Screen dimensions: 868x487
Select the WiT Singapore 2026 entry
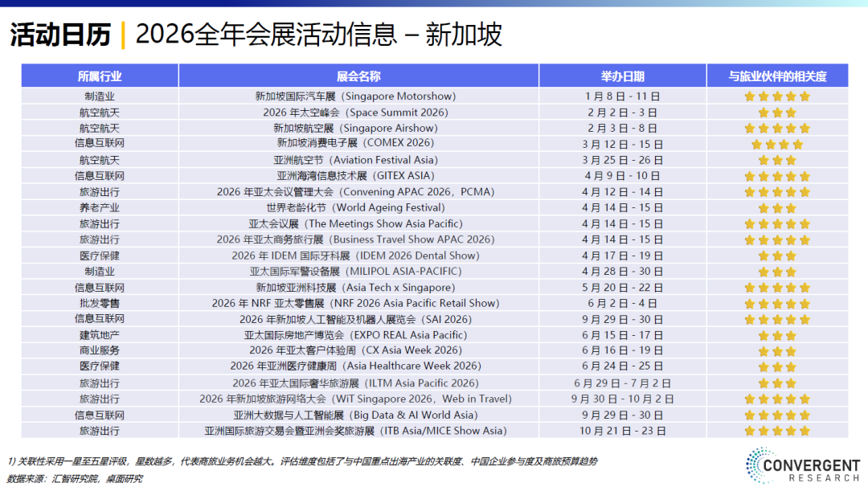click(x=355, y=399)
